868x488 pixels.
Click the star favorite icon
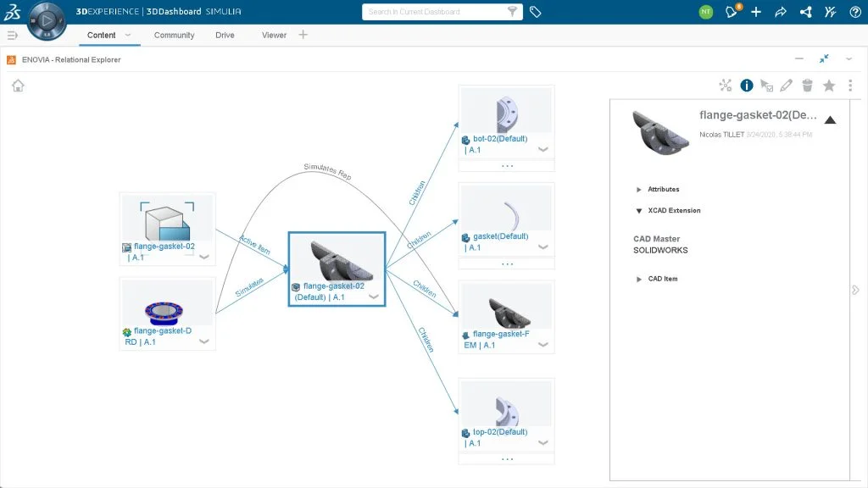(829, 86)
